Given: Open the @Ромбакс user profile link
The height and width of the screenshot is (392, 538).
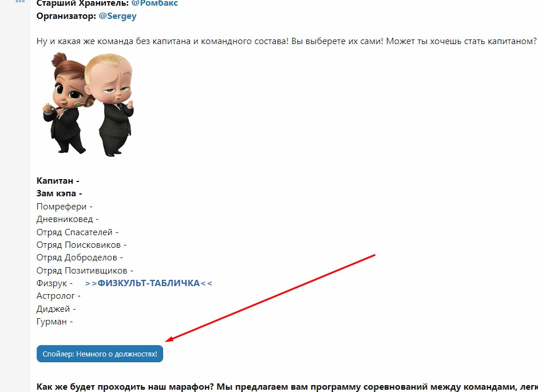Looking at the screenshot, I should coord(155,3).
